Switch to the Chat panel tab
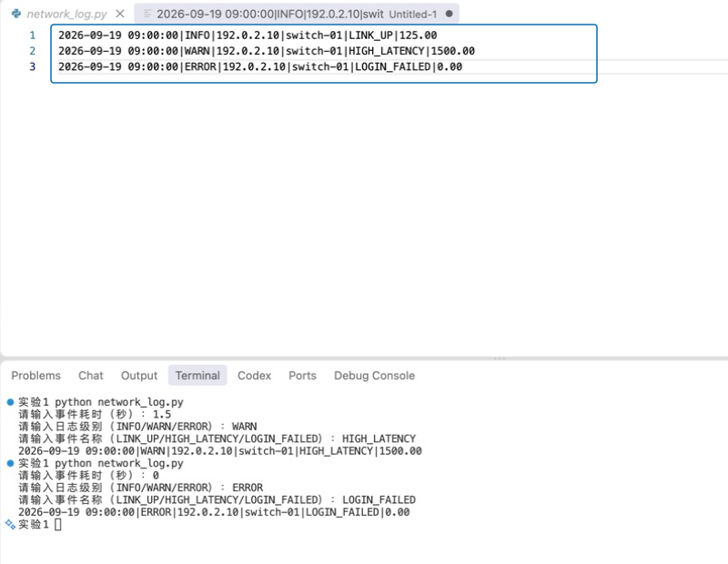 91,376
